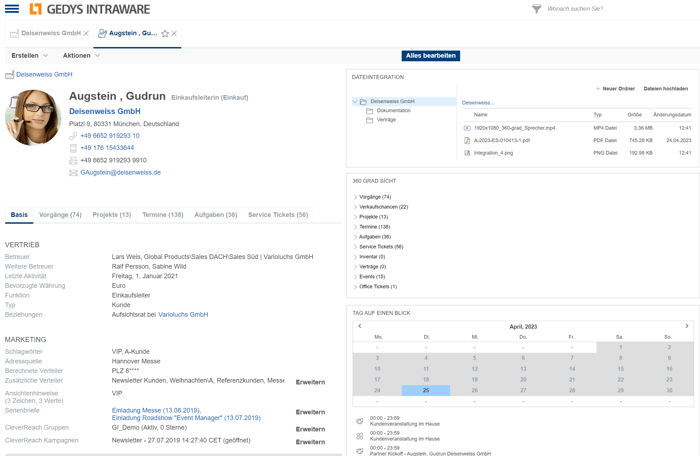Expand Events (15) node
700x456 pixels.
coord(355,277)
